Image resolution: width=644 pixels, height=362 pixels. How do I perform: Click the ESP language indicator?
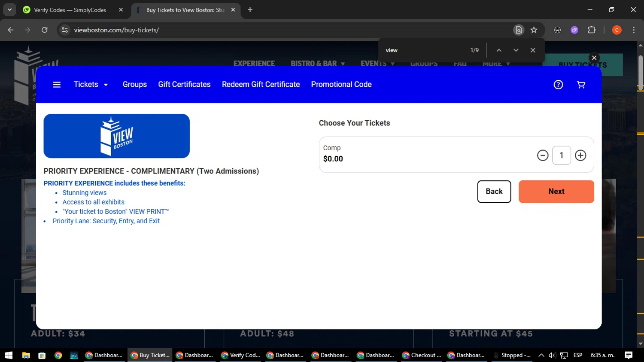[578, 355]
